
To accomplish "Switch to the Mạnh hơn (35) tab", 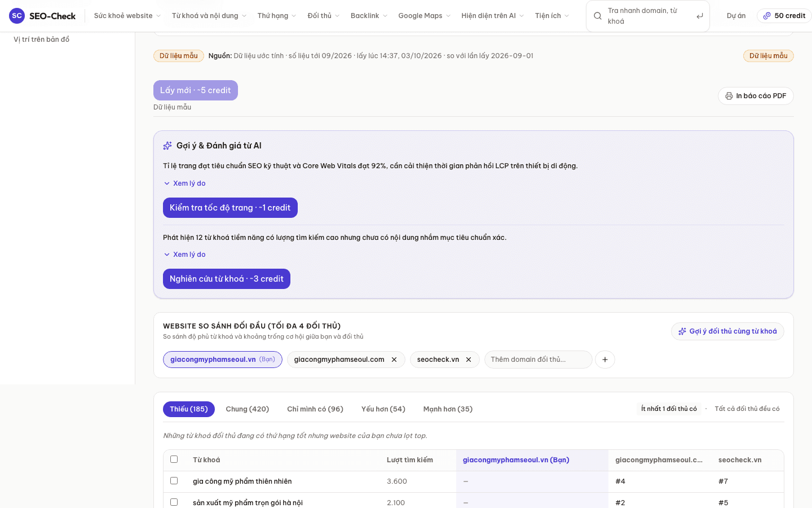I will (448, 409).
